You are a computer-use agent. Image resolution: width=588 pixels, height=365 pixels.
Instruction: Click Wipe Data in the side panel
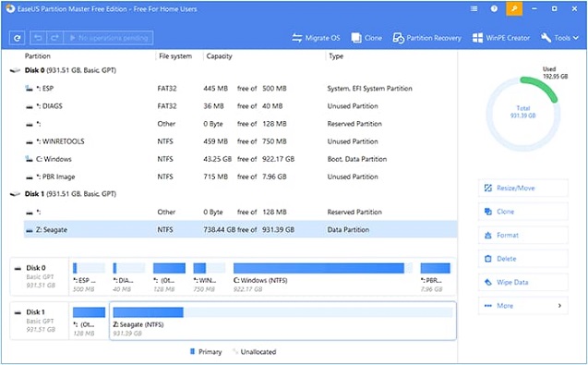point(523,282)
